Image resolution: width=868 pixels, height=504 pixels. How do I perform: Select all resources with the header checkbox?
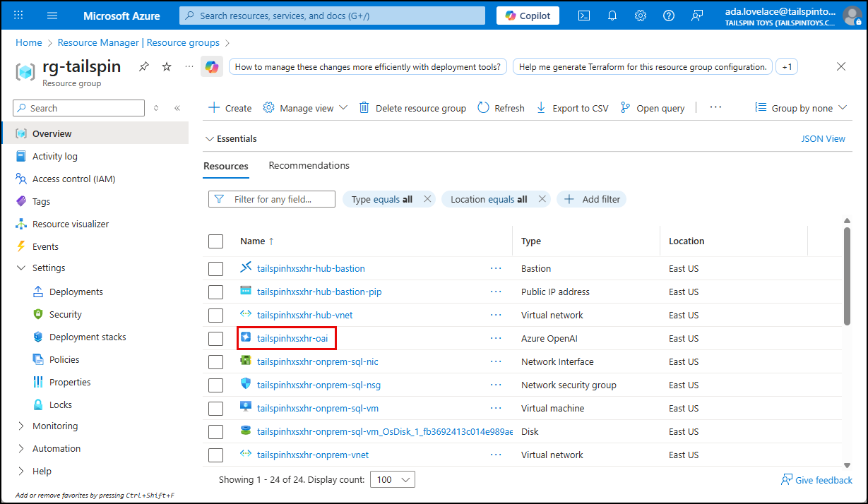tap(215, 241)
